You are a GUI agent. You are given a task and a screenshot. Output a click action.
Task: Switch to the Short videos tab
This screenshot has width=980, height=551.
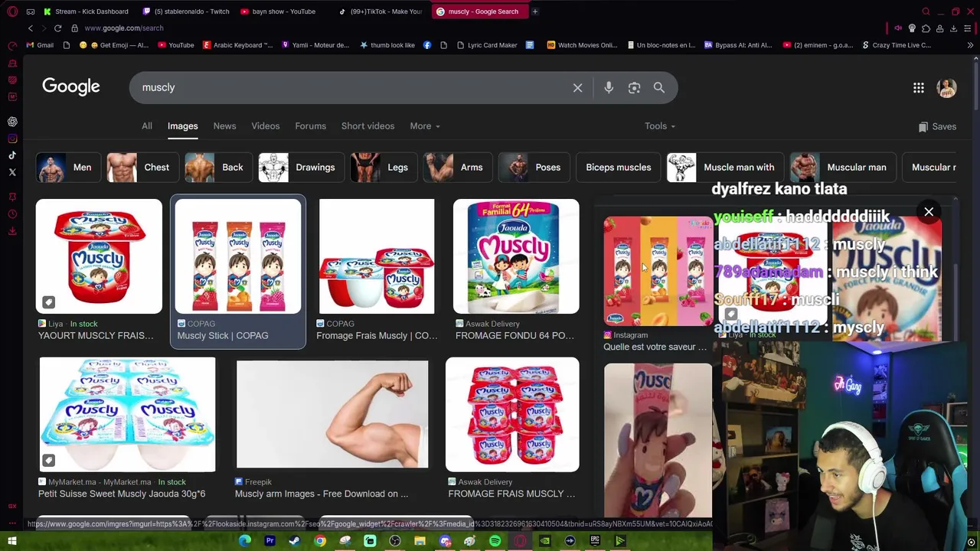pos(367,126)
